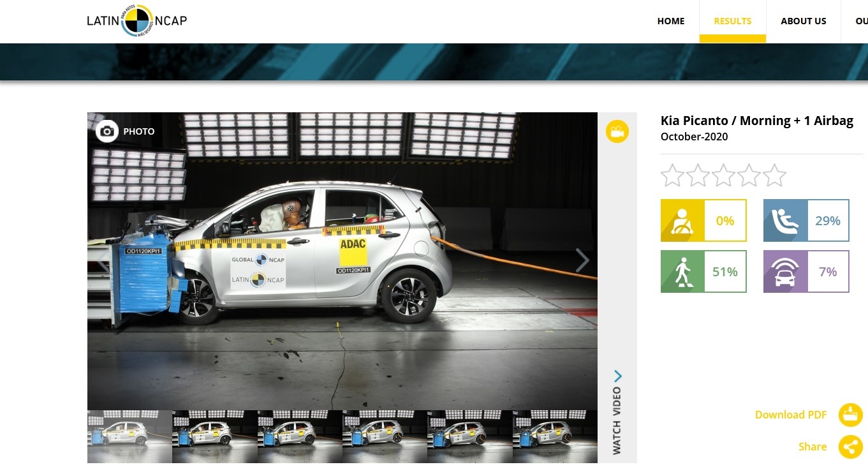868x474 pixels.
Task: Click the Share text link
Action: tap(812, 447)
